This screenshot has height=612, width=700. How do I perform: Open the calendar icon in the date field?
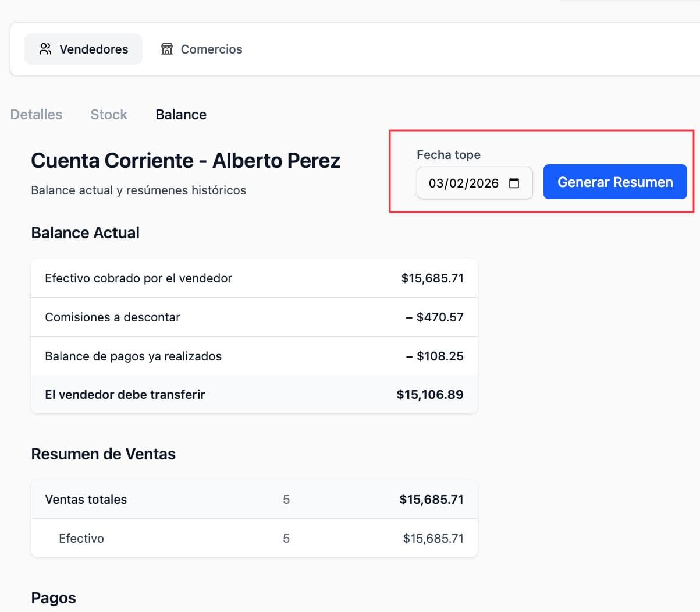[514, 182]
